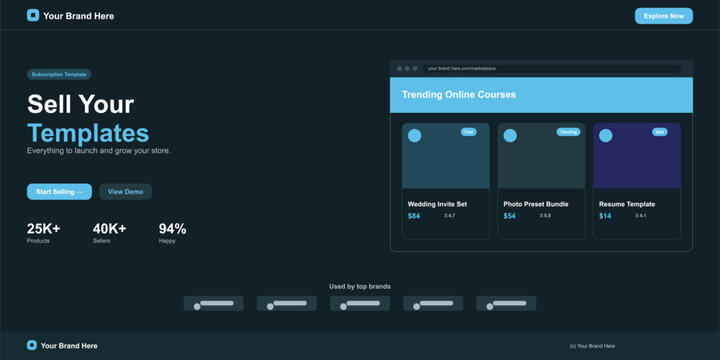720x360 pixels.
Task: Open the Photo Preset Bundle thumbnail image
Action: pyautogui.click(x=541, y=156)
